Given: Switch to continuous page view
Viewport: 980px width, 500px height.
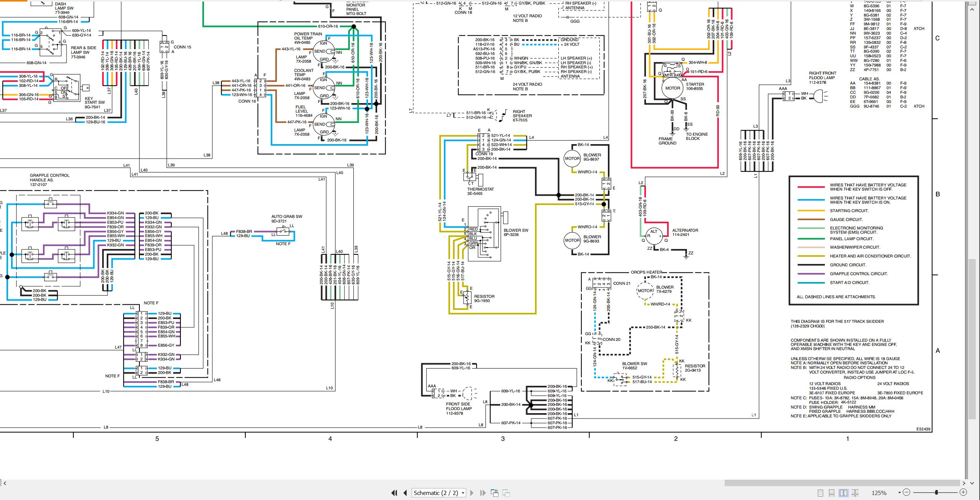Looking at the screenshot, I should click(x=831, y=493).
